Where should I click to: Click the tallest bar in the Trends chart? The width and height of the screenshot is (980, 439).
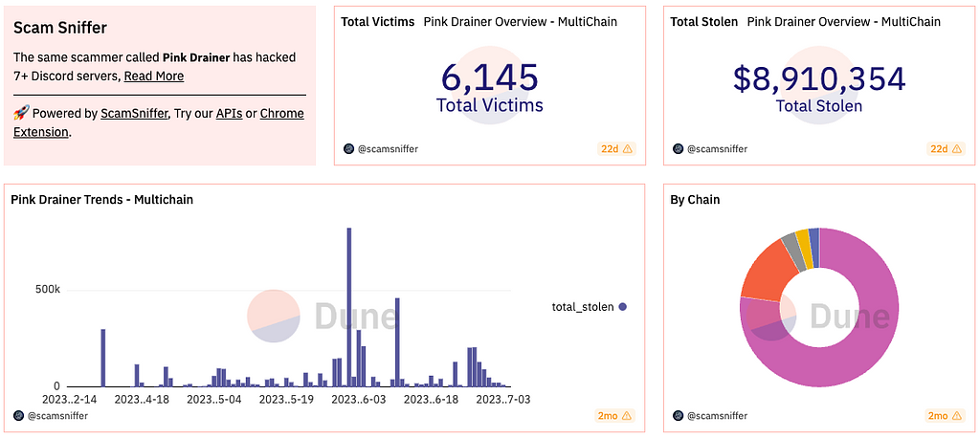click(x=348, y=306)
